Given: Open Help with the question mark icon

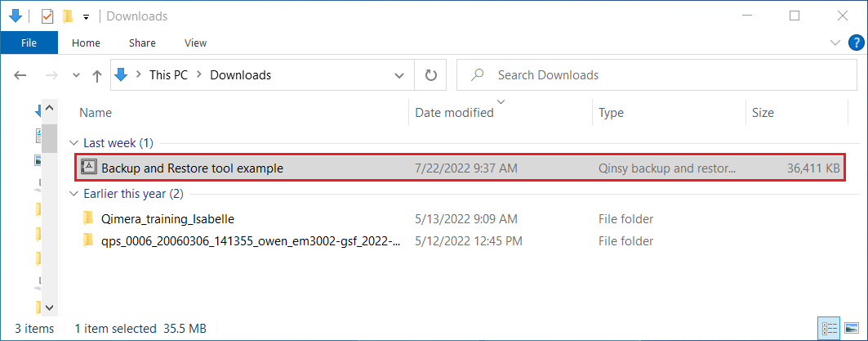Looking at the screenshot, I should point(855,43).
